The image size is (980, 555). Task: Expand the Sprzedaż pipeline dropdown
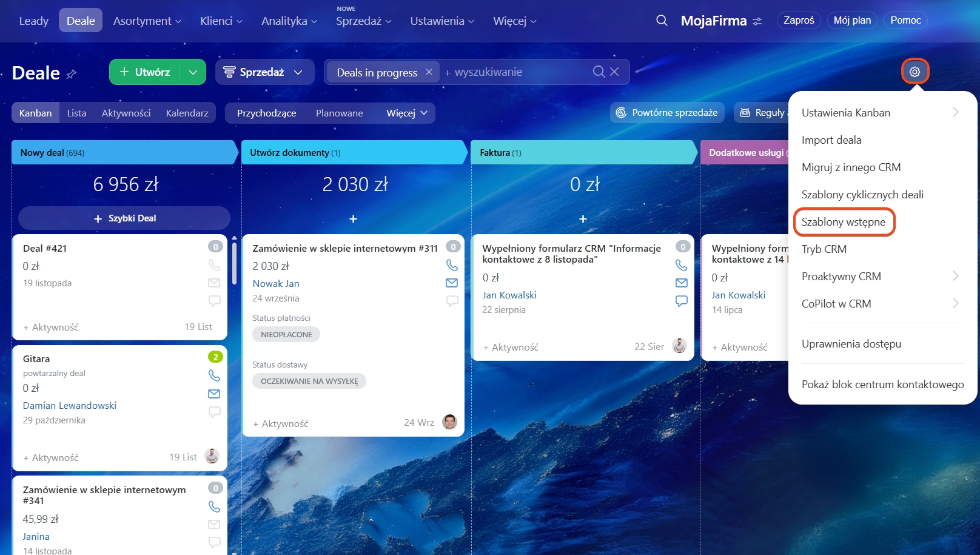(298, 72)
